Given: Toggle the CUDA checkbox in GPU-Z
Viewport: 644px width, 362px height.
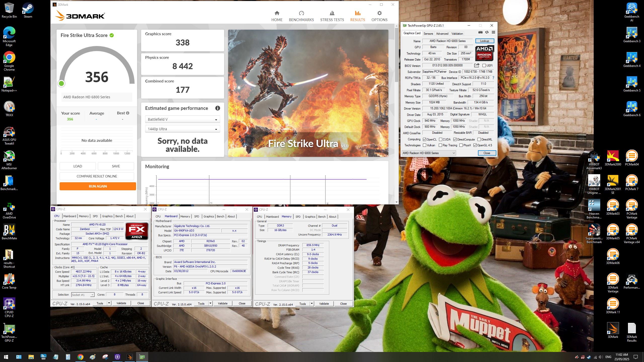Looking at the screenshot, I should click(440, 140).
